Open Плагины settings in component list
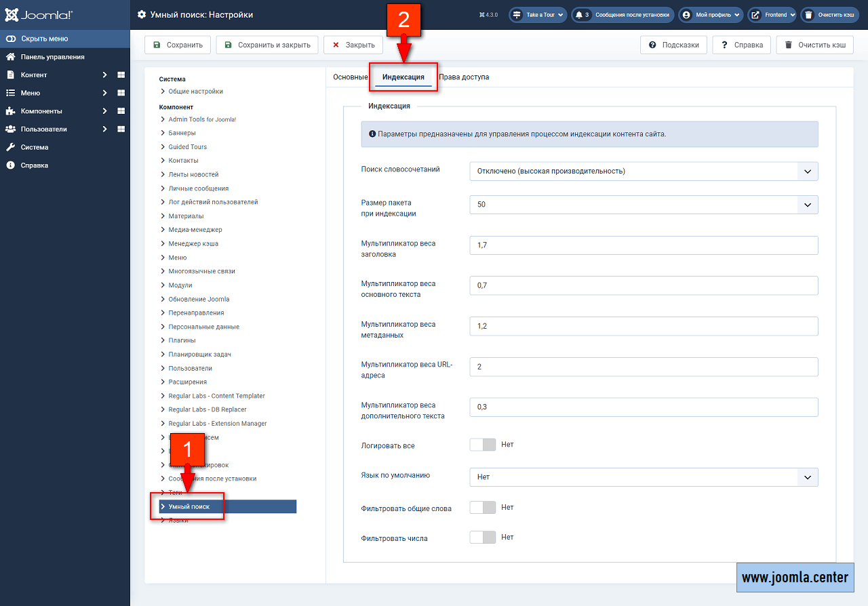This screenshot has width=868, height=606. click(x=182, y=340)
